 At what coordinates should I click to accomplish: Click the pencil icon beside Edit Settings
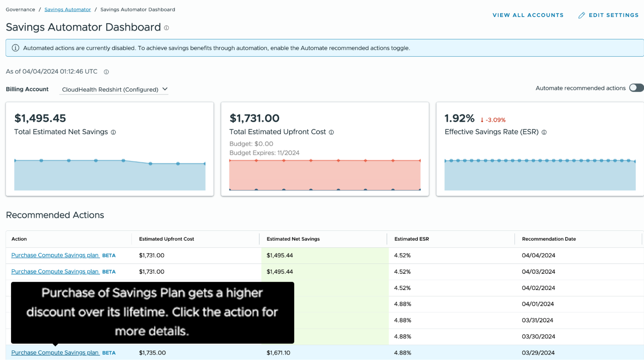[581, 15]
